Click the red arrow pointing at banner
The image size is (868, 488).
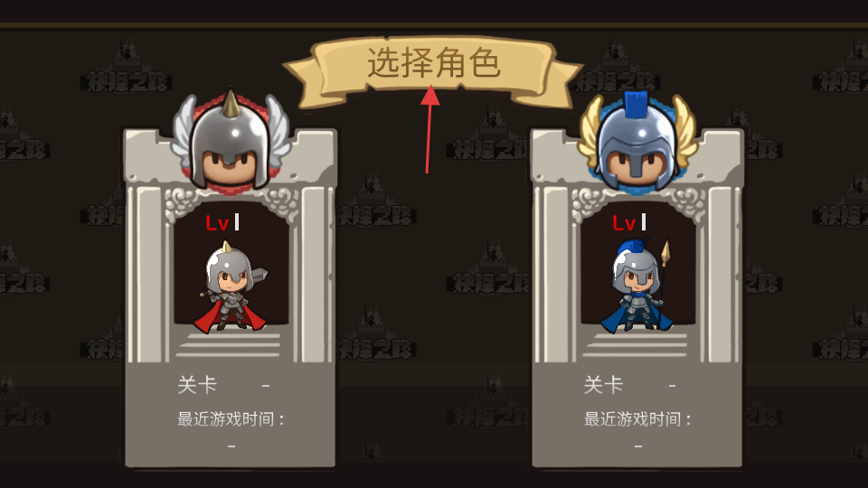429,129
